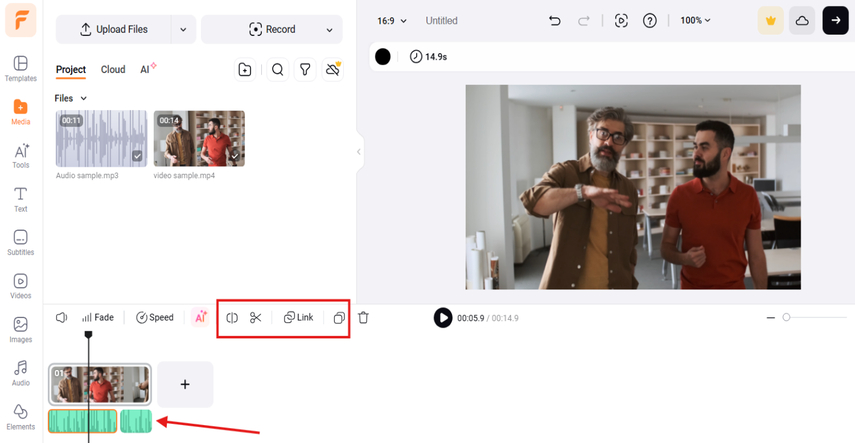Open the Images sidebar panel
Viewport: 855px width, 443px height.
(x=21, y=330)
